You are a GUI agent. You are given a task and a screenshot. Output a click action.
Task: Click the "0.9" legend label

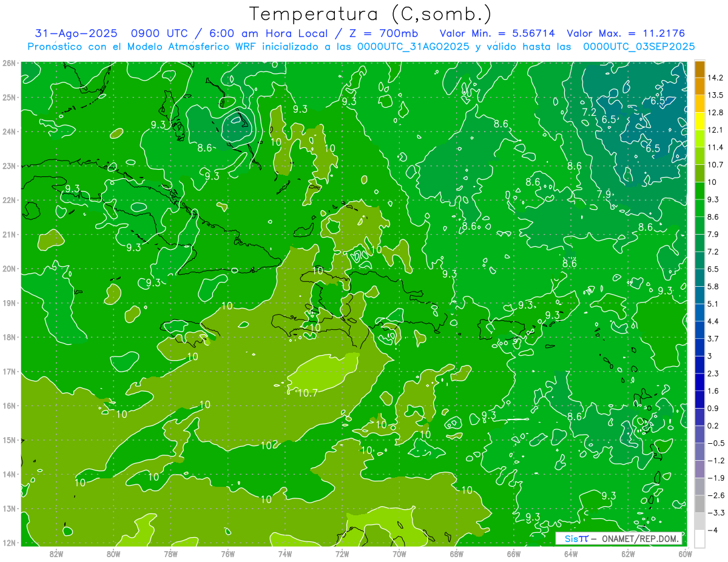(x=713, y=408)
